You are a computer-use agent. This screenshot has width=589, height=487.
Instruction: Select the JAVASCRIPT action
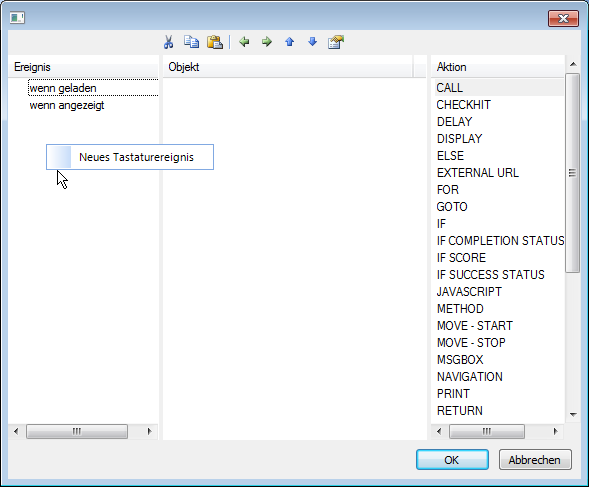click(x=469, y=292)
